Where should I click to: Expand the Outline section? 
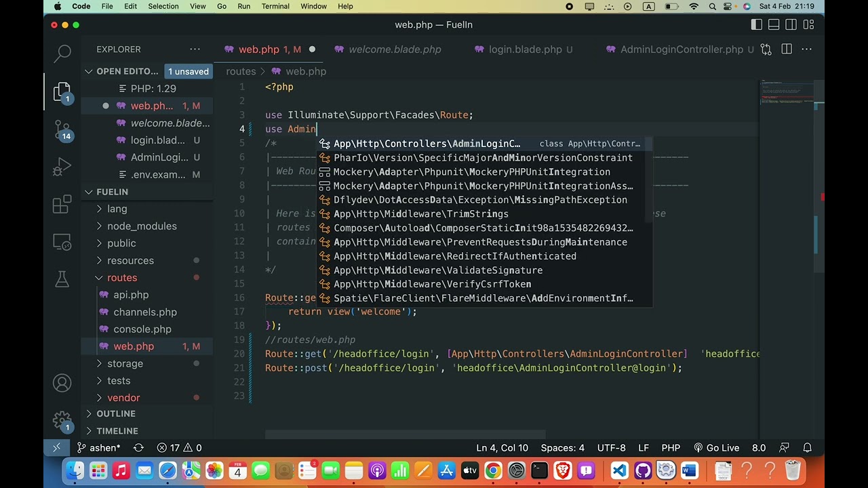click(x=116, y=413)
